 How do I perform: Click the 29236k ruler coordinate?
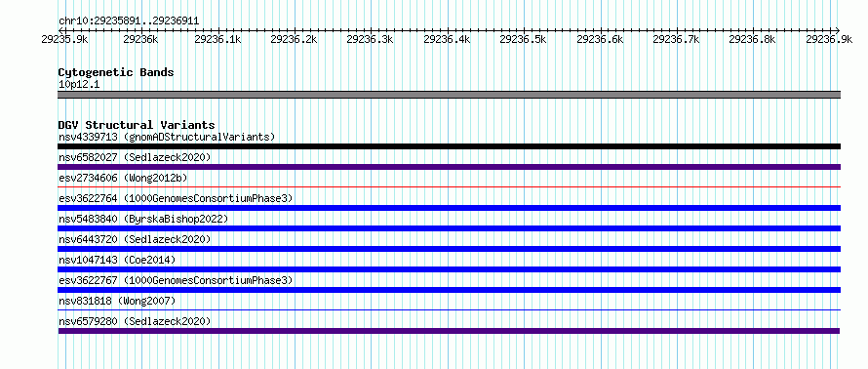[x=140, y=39]
